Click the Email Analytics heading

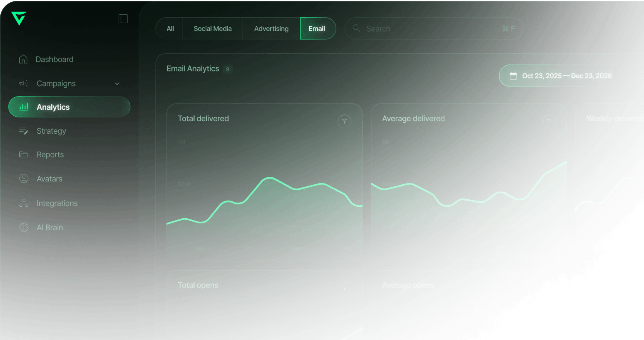click(x=193, y=69)
